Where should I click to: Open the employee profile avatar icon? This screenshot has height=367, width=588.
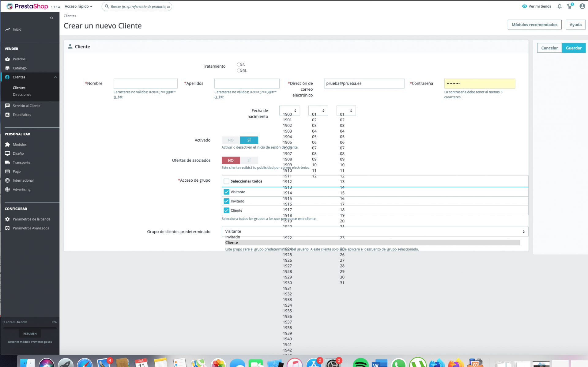pyautogui.click(x=582, y=6)
